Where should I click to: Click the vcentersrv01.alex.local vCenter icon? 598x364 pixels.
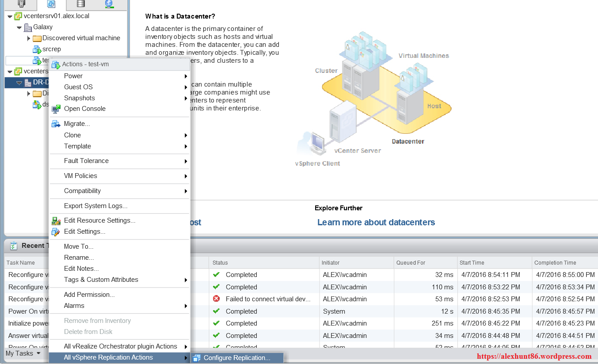18,16
